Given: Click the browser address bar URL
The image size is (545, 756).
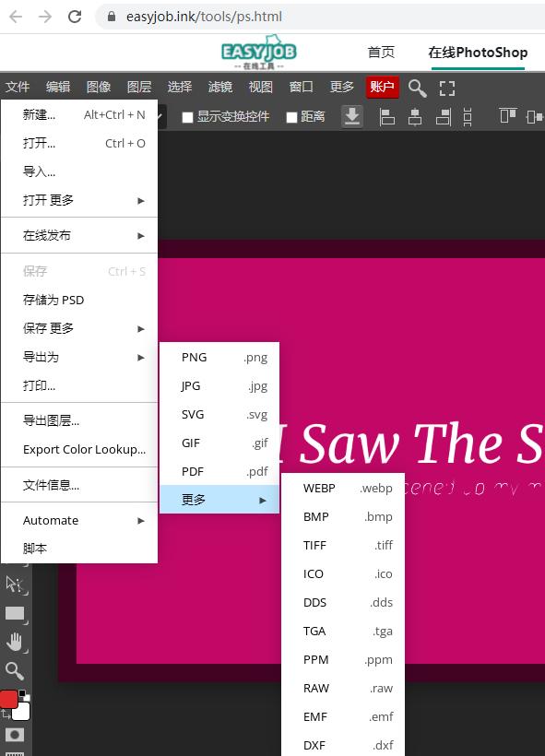Looking at the screenshot, I should (204, 17).
